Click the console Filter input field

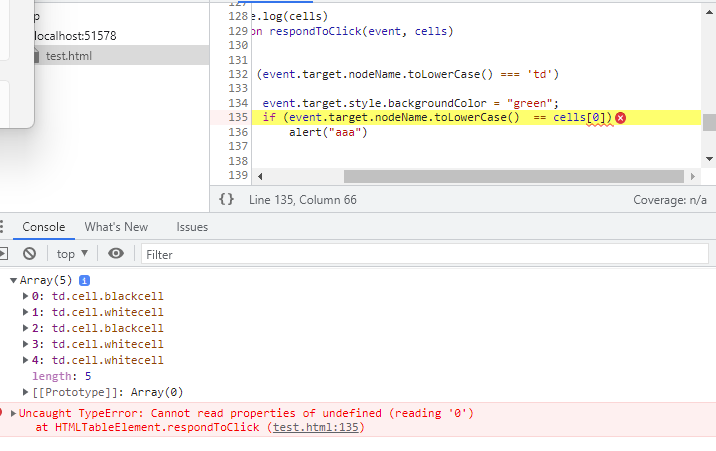click(425, 254)
